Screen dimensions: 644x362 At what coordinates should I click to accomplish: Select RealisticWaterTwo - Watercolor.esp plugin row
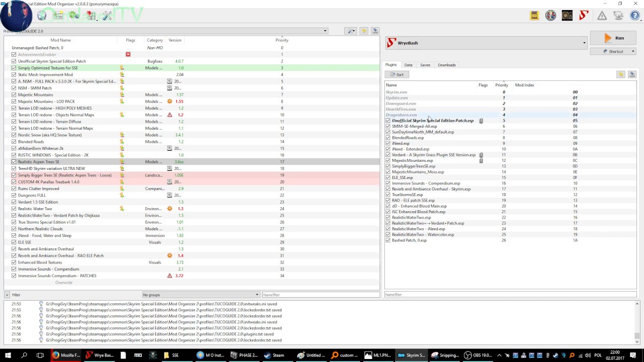[x=511, y=235]
